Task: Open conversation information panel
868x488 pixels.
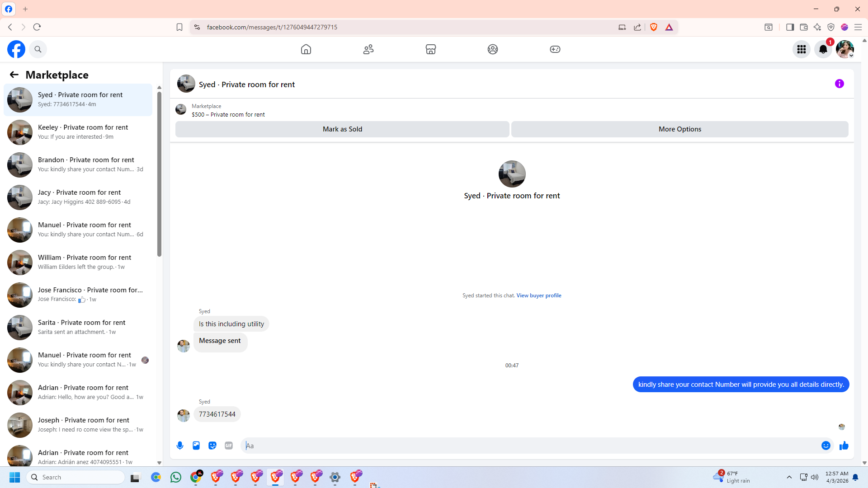Action: pos(840,84)
